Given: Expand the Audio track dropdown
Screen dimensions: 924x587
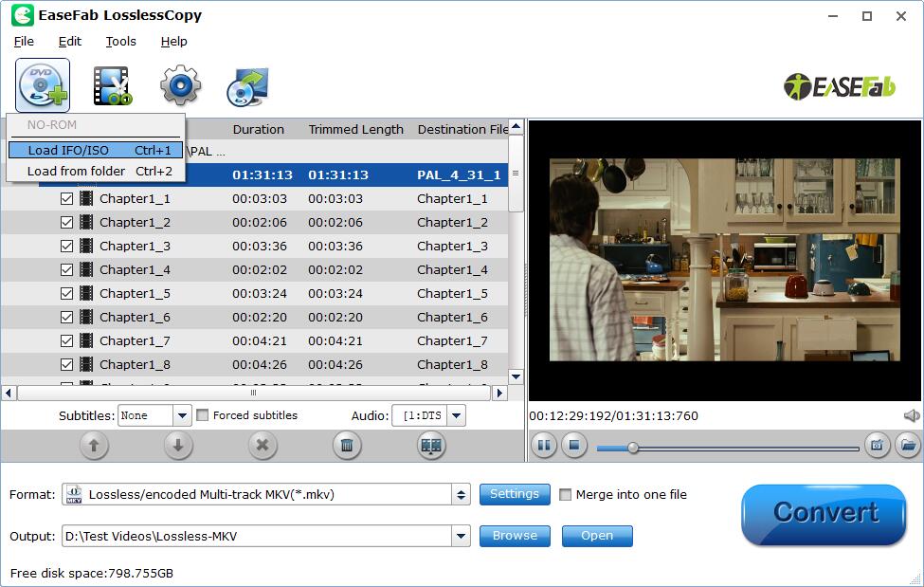Looking at the screenshot, I should click(x=456, y=416).
